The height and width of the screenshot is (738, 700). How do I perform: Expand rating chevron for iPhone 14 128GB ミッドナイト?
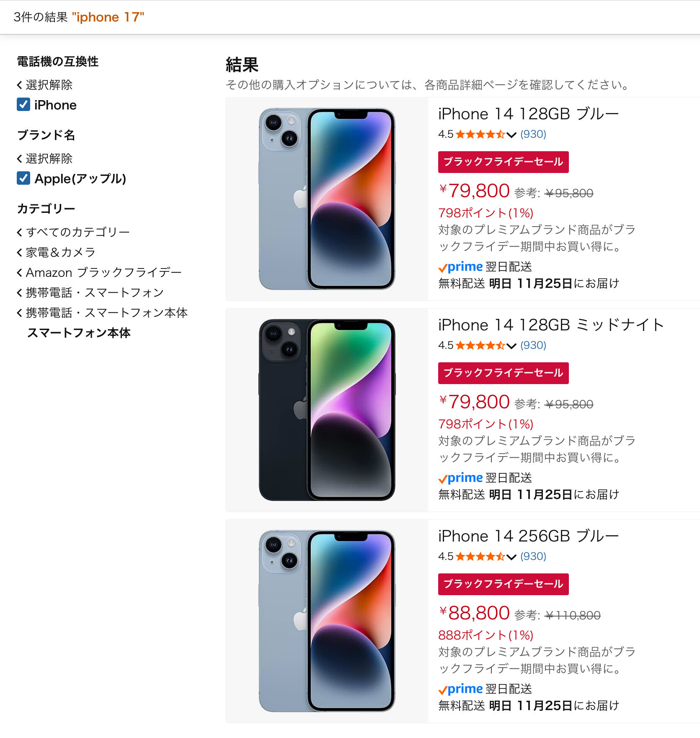(x=511, y=346)
